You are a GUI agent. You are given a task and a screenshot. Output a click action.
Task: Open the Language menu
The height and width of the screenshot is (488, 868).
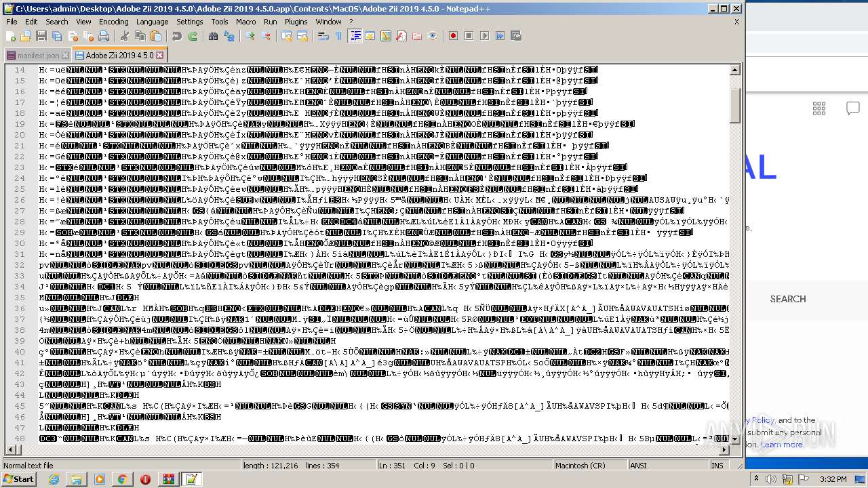click(x=153, y=22)
